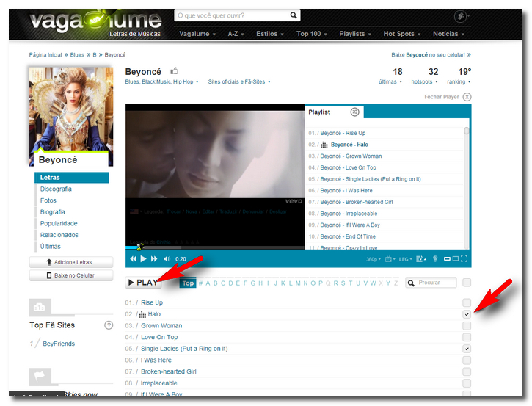
Task: Switch to wide player size icon
Action: [x=456, y=259]
